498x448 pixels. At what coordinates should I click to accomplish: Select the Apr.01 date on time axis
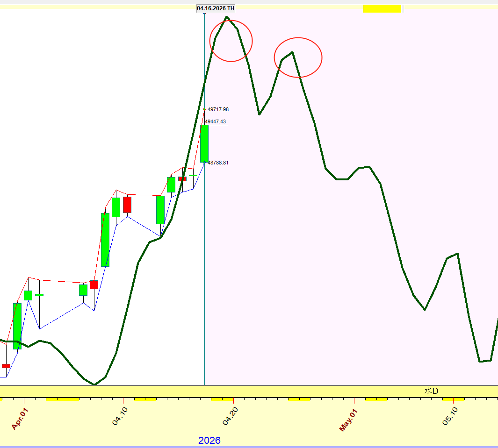(20, 419)
